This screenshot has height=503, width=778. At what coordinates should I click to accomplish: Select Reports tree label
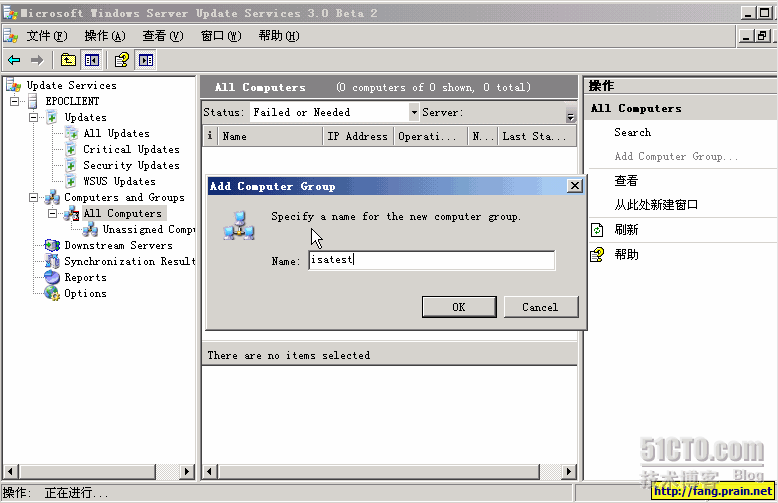[x=85, y=278]
